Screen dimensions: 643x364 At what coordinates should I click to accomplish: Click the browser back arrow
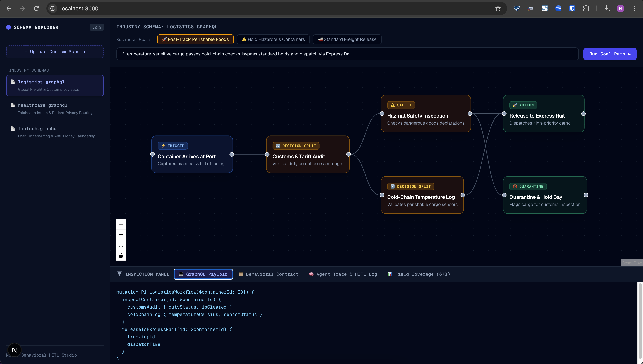coord(9,8)
